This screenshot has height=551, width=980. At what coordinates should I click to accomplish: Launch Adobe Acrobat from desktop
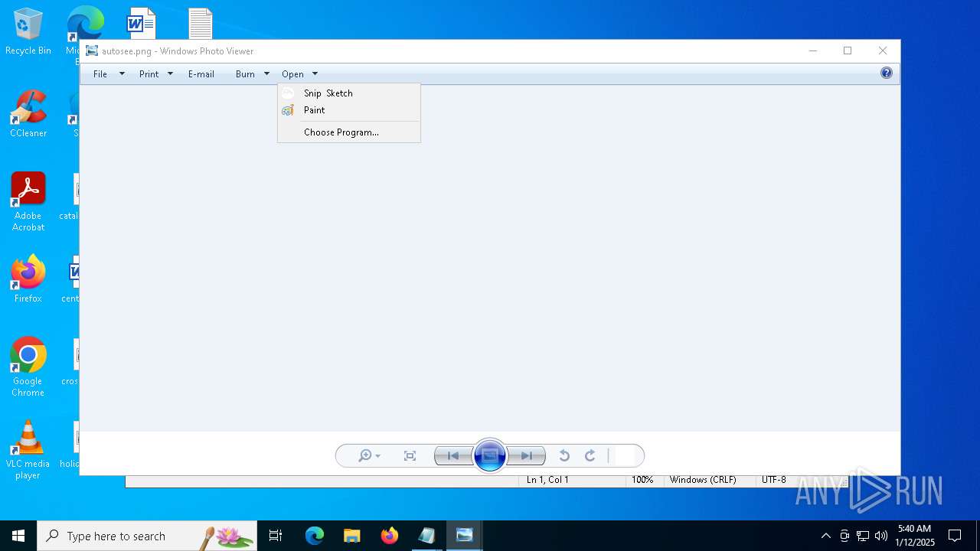(x=28, y=202)
